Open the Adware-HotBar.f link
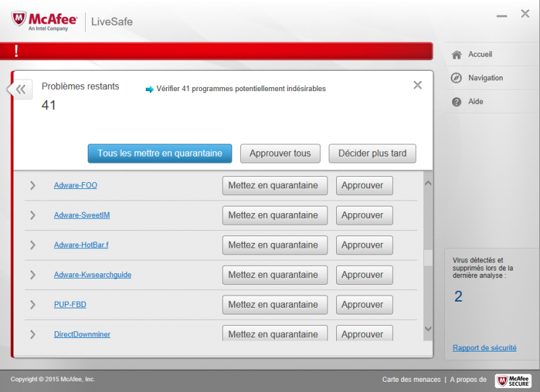The width and height of the screenshot is (540, 392). tap(81, 245)
